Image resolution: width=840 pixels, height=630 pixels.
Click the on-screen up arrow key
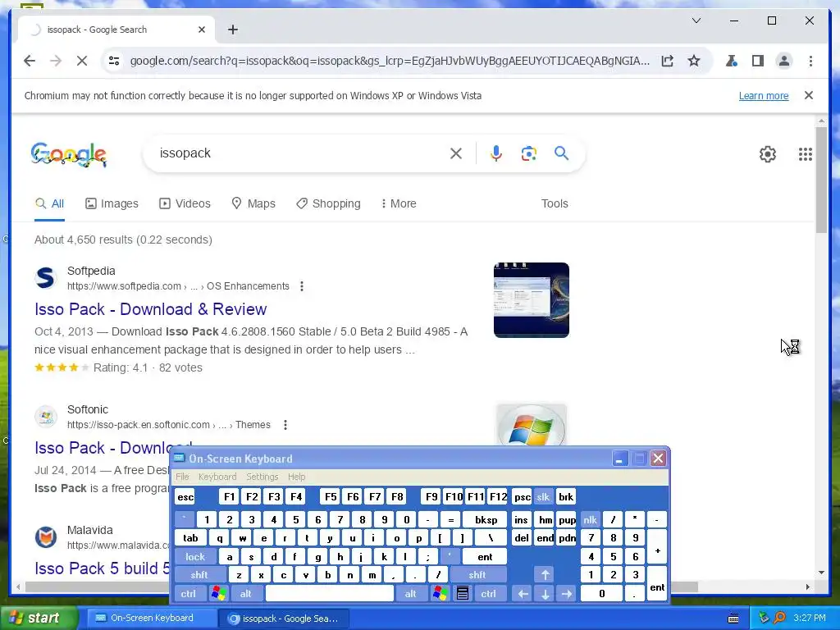pyautogui.click(x=546, y=575)
